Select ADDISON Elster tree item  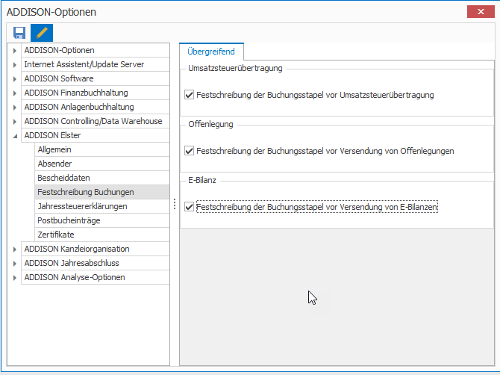(x=95, y=135)
